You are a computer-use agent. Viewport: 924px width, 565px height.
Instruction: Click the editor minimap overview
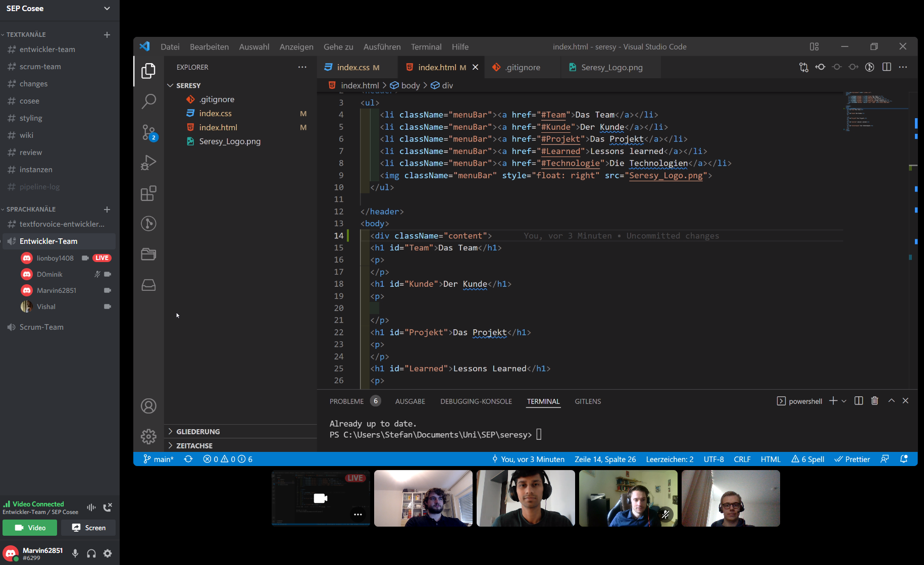[868, 111]
